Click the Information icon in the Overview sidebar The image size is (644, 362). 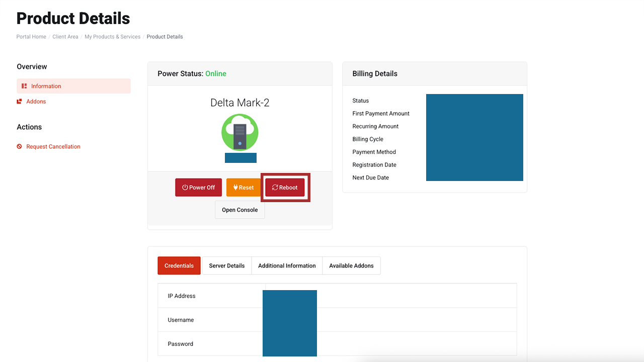click(x=24, y=86)
